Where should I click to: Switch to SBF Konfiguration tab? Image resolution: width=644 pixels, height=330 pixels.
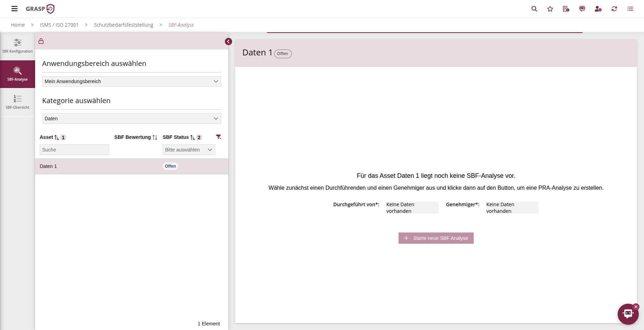pos(18,46)
